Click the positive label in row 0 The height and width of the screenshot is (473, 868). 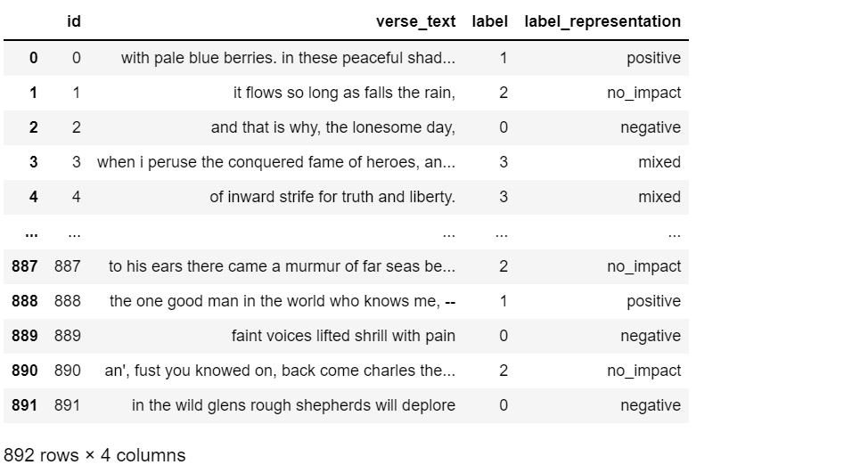pos(653,59)
